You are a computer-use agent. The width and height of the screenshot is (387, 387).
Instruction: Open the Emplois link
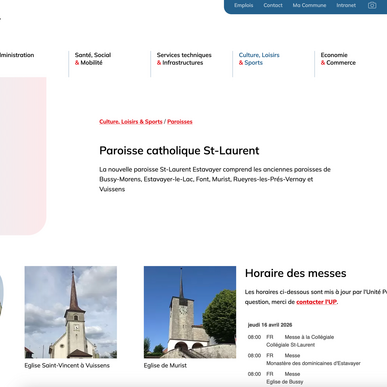243,5
